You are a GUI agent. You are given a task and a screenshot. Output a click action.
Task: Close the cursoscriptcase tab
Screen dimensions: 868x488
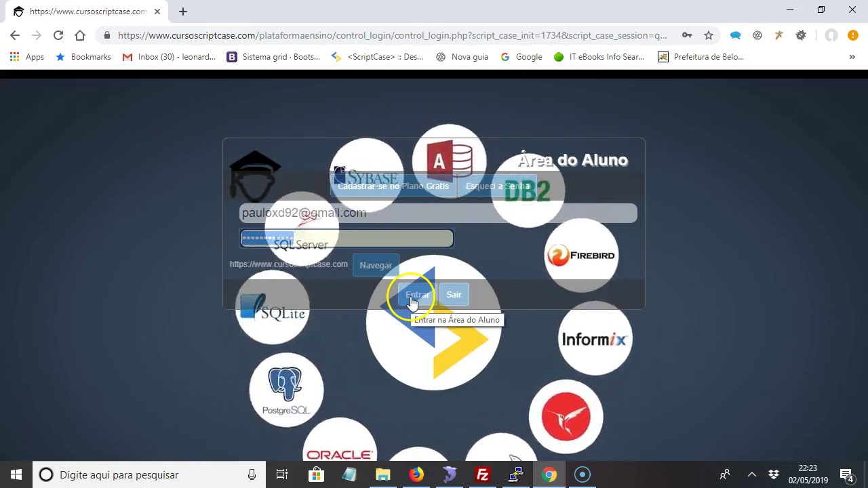tap(157, 12)
